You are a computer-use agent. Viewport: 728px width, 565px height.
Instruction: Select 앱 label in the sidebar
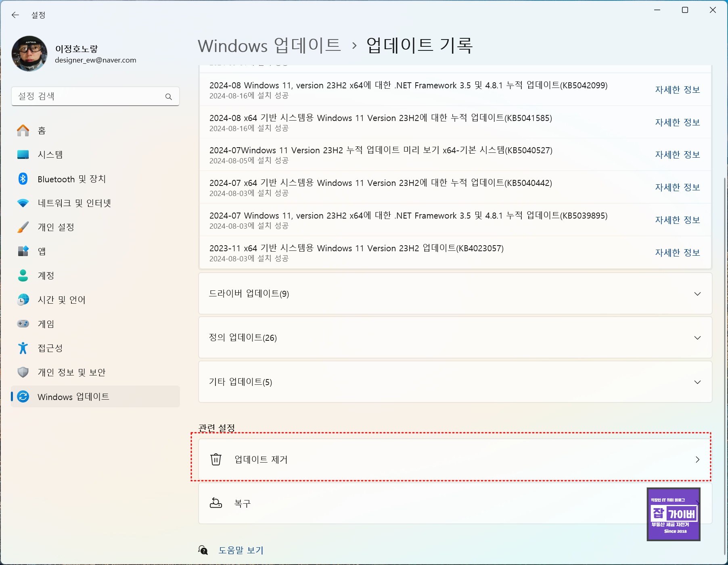coord(42,251)
